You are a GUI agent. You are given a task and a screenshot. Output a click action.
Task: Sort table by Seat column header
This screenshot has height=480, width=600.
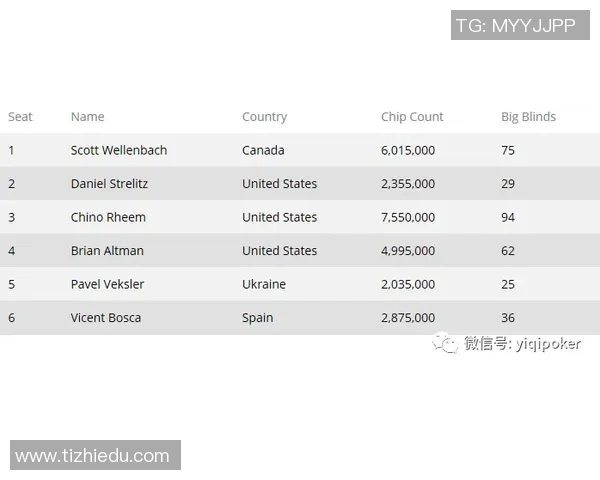coord(20,117)
